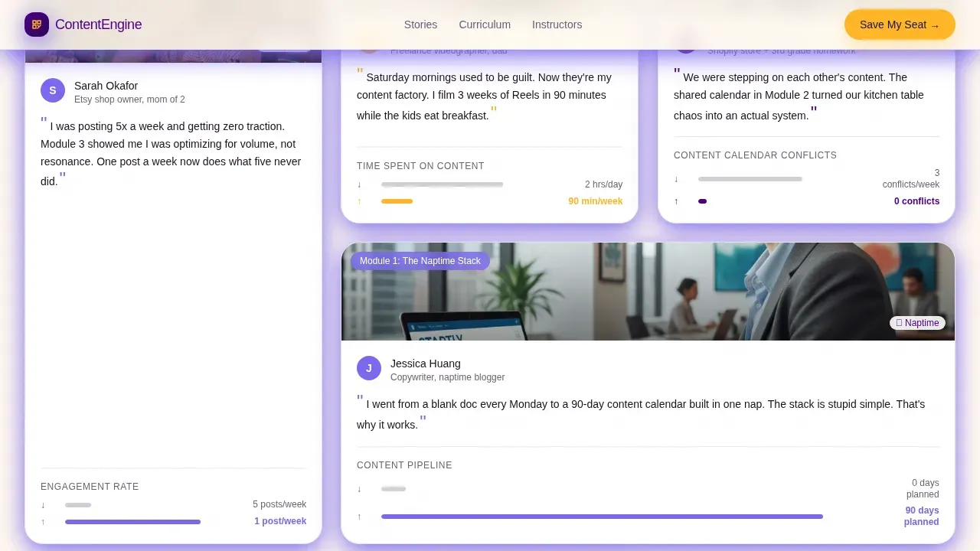The width and height of the screenshot is (980, 551).
Task: Click the ContentEngine logo icon
Action: click(37, 24)
